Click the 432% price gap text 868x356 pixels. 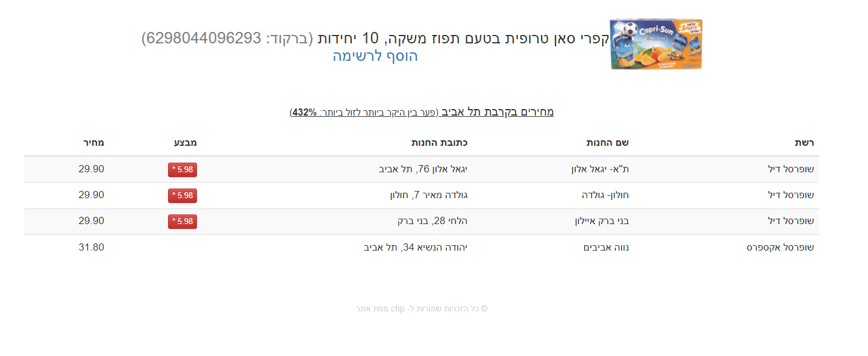click(x=305, y=113)
